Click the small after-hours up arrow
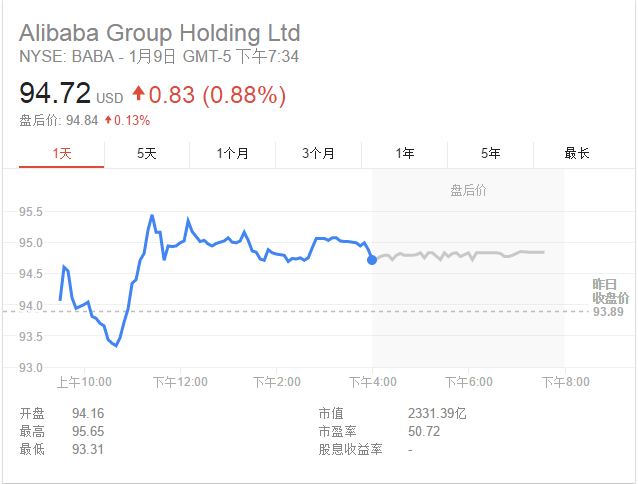The height and width of the screenshot is (484, 638). 108,121
